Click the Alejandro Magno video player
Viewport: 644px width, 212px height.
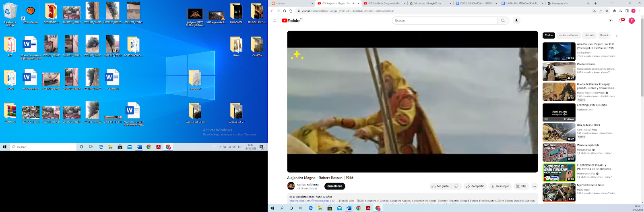pos(413,102)
